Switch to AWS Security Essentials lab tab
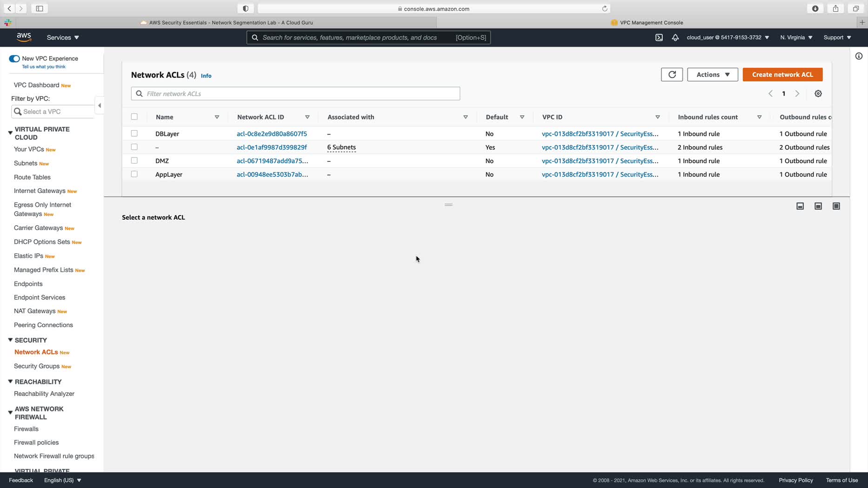 click(227, 22)
